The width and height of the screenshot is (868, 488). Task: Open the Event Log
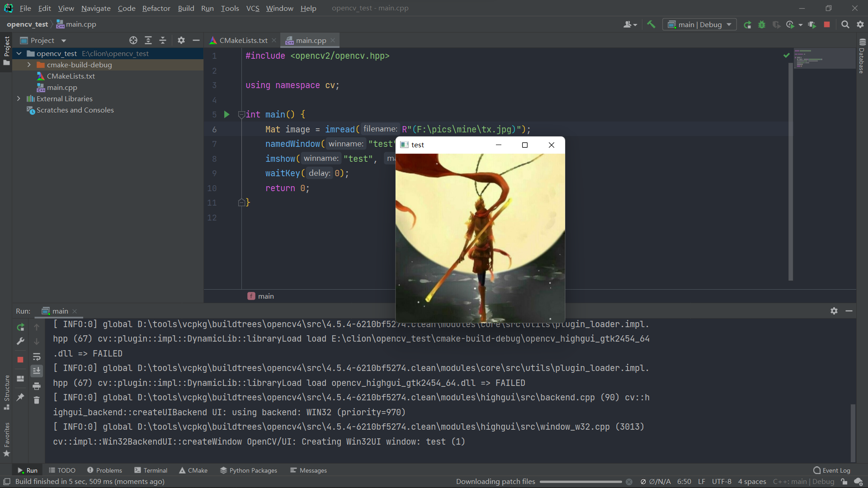pos(832,470)
